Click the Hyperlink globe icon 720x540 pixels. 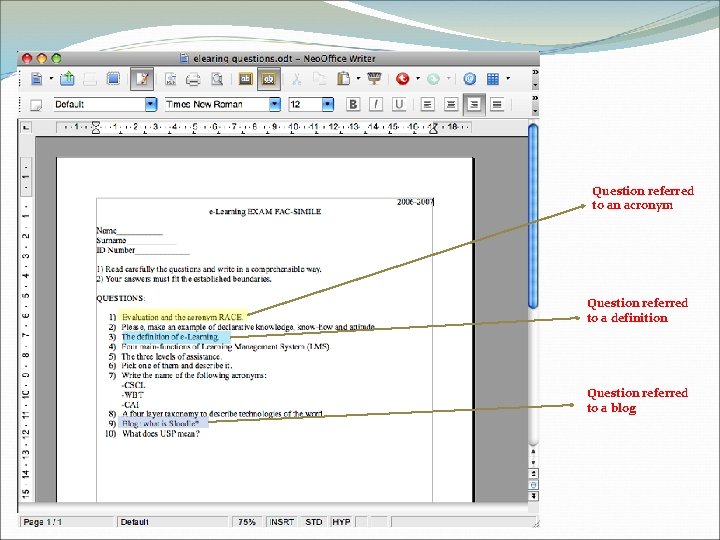tap(469, 79)
